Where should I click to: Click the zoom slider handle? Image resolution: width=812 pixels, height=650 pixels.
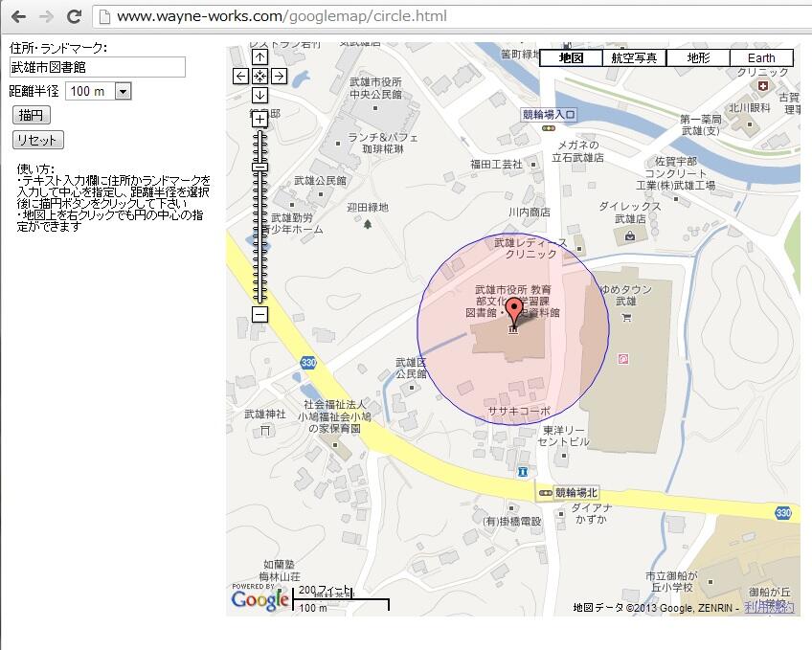point(259,168)
